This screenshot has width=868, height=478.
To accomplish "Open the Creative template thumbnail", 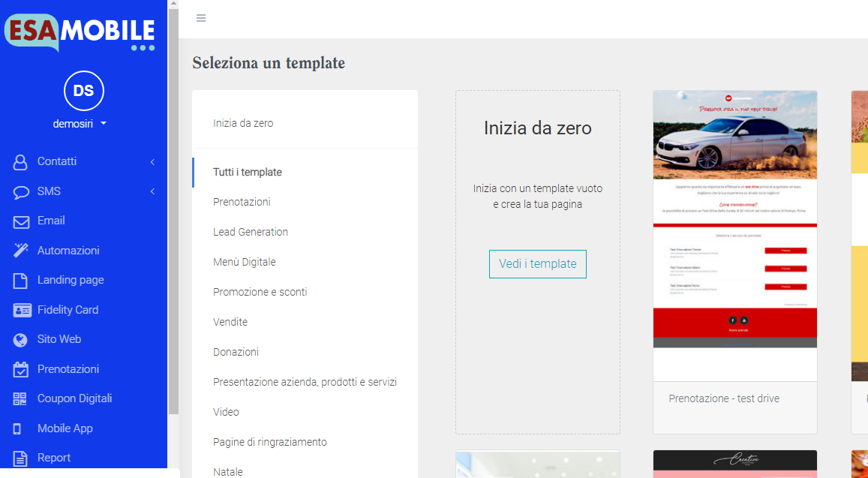I will click(735, 464).
